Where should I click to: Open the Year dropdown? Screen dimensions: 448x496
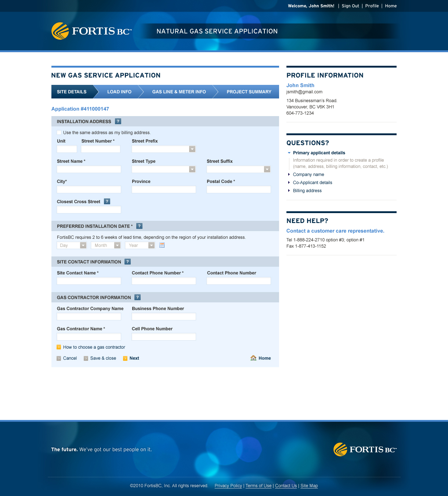(140, 245)
